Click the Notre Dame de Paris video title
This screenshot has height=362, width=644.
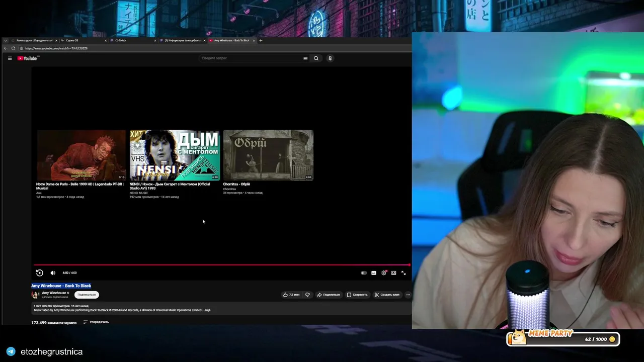(x=80, y=186)
